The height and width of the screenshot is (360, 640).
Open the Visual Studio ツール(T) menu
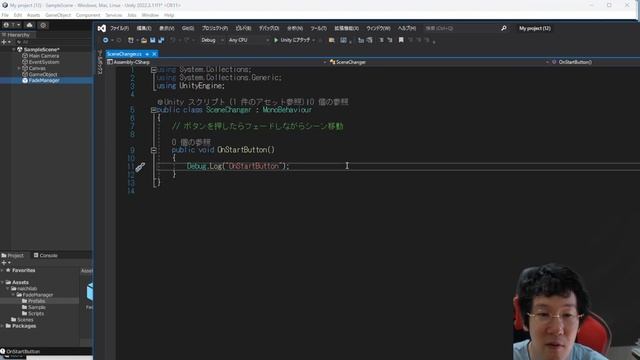[318, 28]
